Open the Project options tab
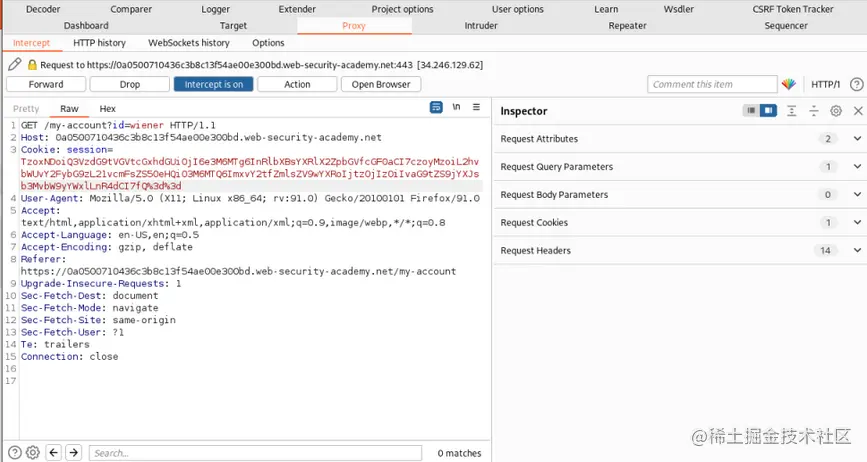867x462 pixels. [x=403, y=9]
